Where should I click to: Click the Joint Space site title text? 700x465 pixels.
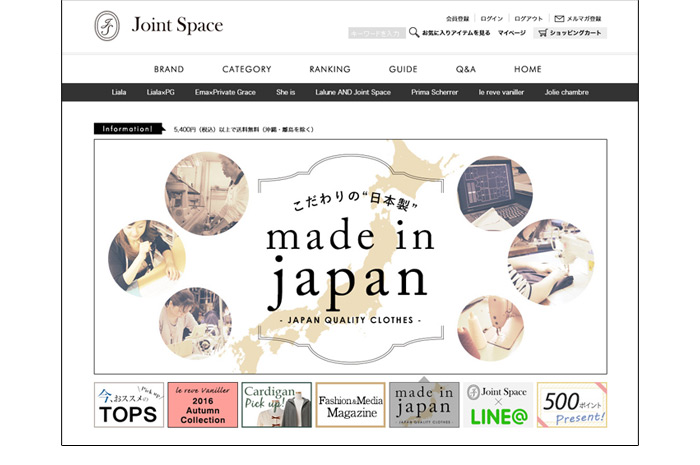coord(177,25)
